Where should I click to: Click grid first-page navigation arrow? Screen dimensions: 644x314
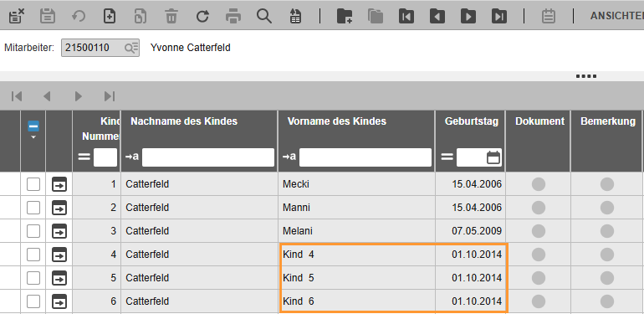tap(17, 96)
